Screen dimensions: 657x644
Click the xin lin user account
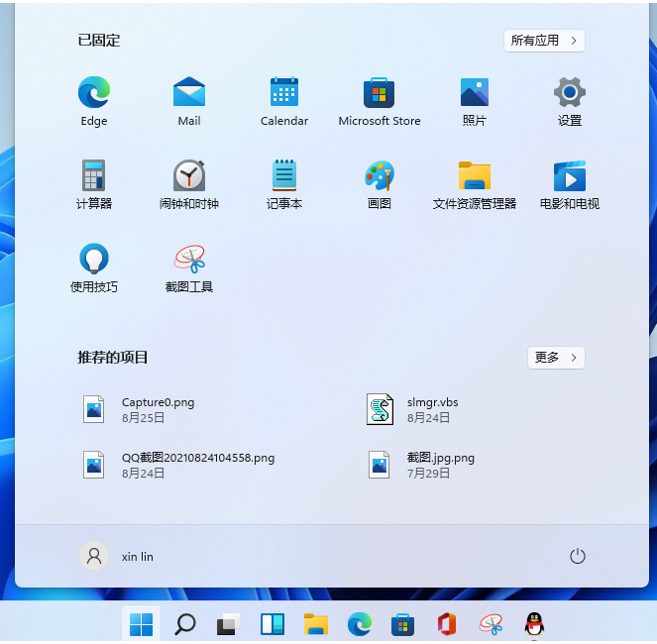pos(117,557)
